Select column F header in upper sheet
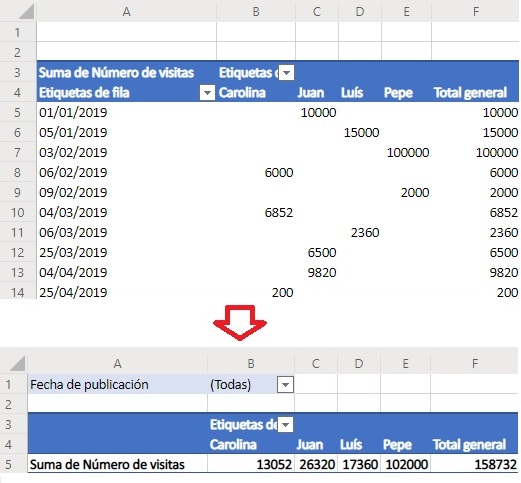 (476, 11)
